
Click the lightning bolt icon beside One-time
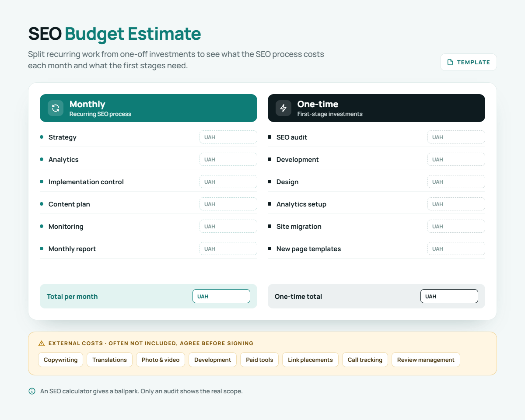[x=283, y=108]
